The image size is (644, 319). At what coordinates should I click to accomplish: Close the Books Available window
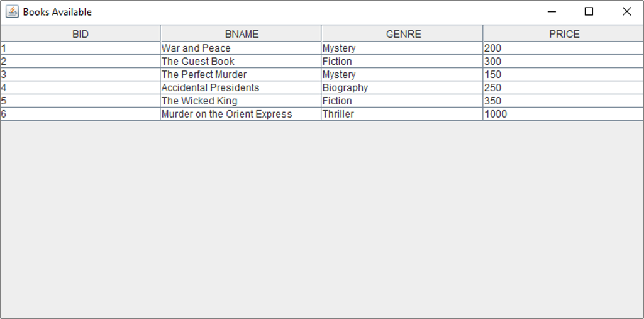[626, 12]
